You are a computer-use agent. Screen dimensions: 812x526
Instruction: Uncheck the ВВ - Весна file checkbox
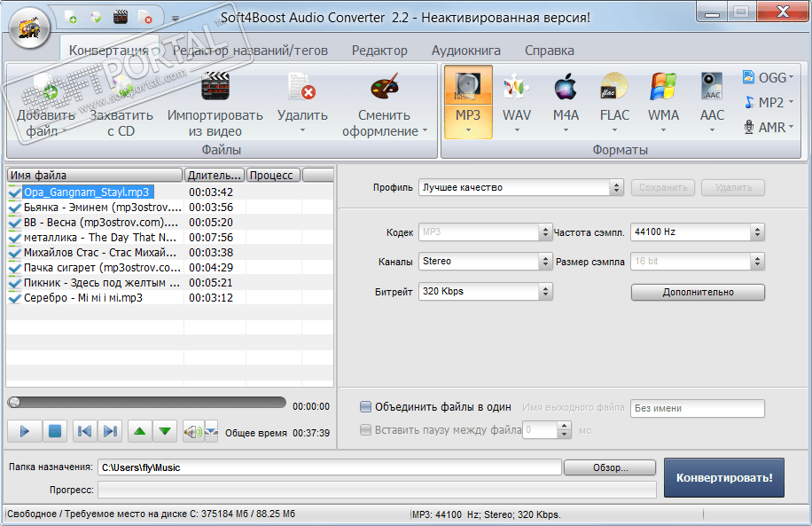click(15, 223)
